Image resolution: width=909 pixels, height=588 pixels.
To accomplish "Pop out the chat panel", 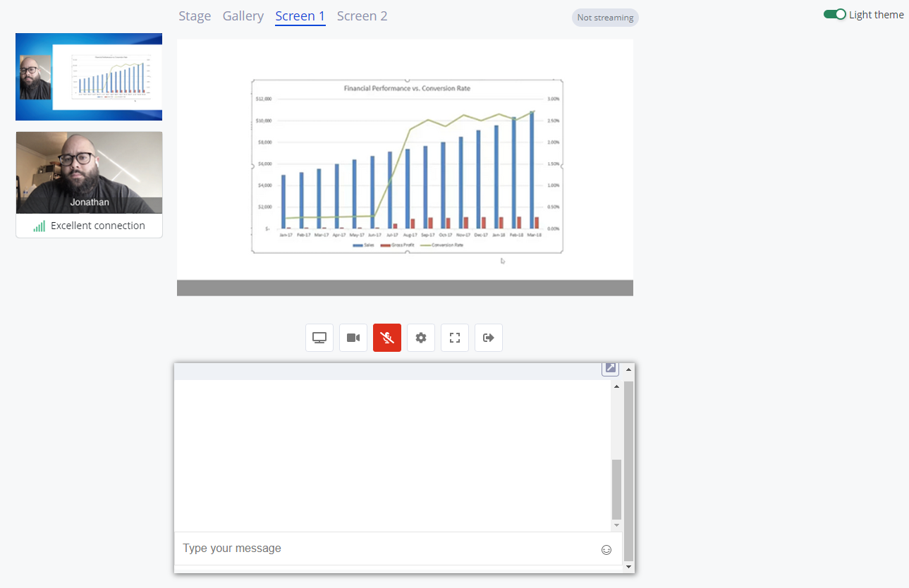I will [609, 367].
